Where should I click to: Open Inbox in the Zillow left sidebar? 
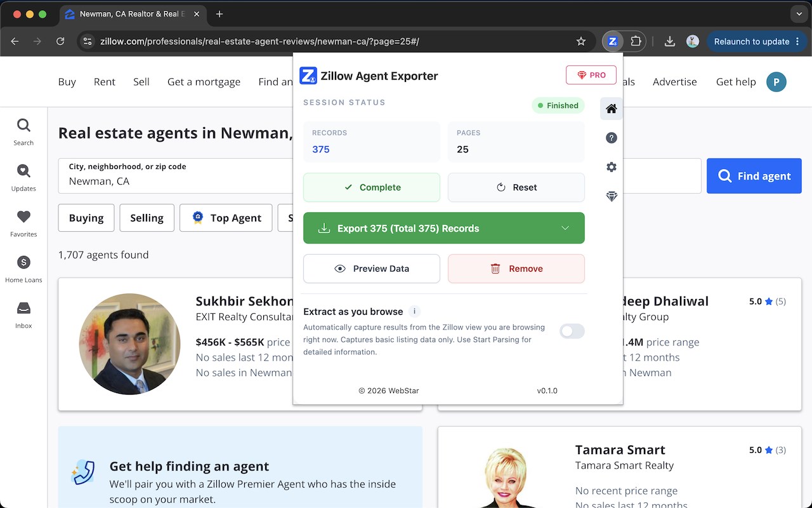[23, 315]
